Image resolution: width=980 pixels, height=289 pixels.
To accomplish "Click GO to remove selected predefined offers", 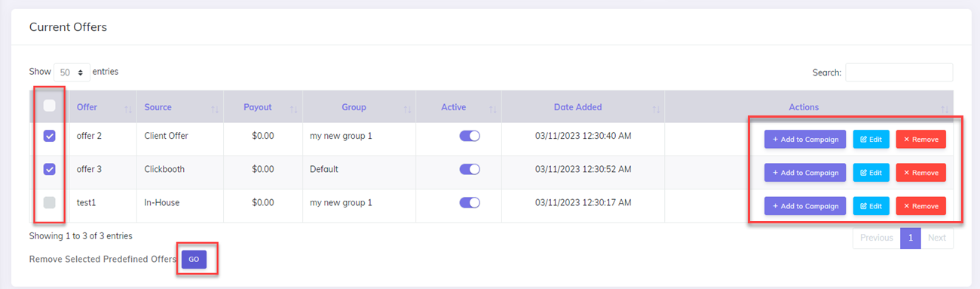I will point(194,259).
